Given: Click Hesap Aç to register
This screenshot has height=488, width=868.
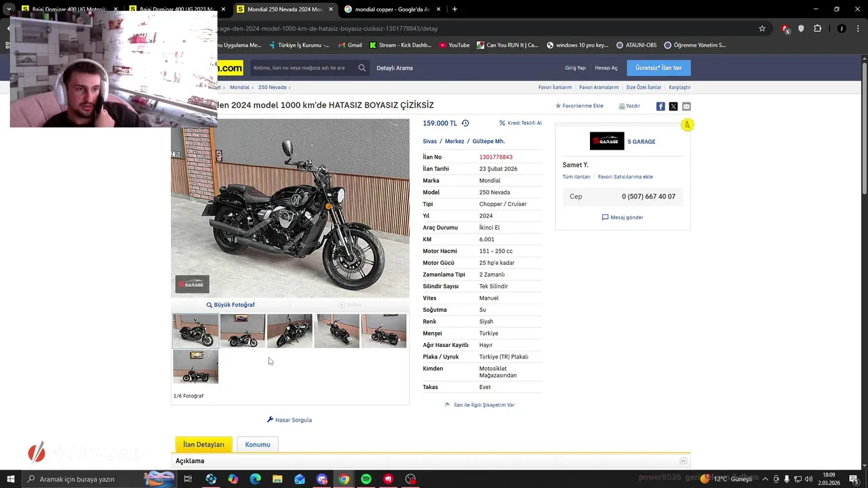Looking at the screenshot, I should tap(606, 68).
